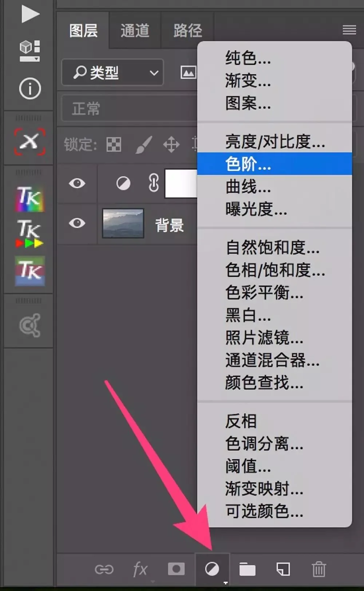
Task: Click the Actions play icon in the side strip
Action: (30, 14)
